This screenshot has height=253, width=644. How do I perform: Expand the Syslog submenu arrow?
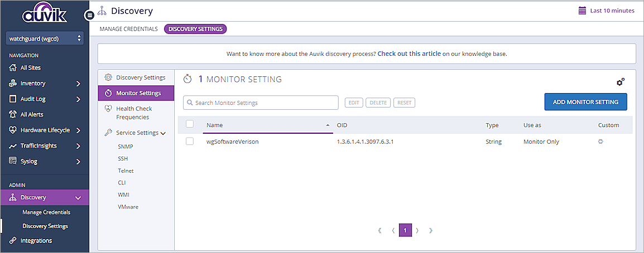(x=79, y=162)
